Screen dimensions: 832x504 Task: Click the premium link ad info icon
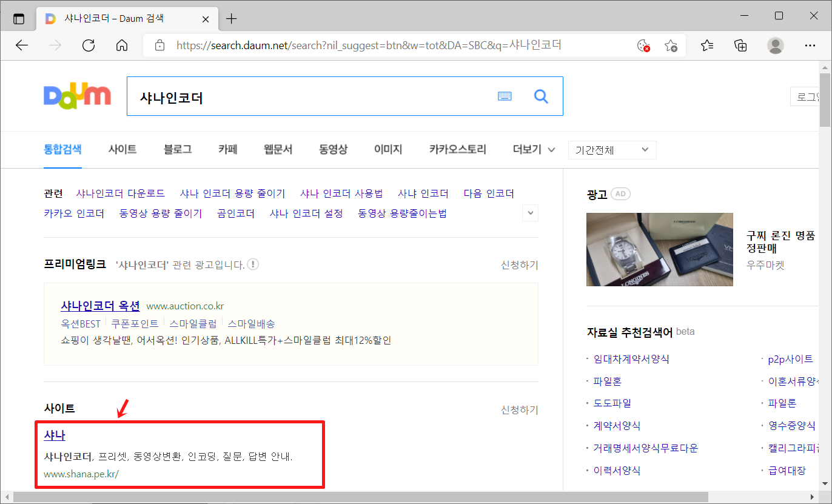(x=253, y=264)
